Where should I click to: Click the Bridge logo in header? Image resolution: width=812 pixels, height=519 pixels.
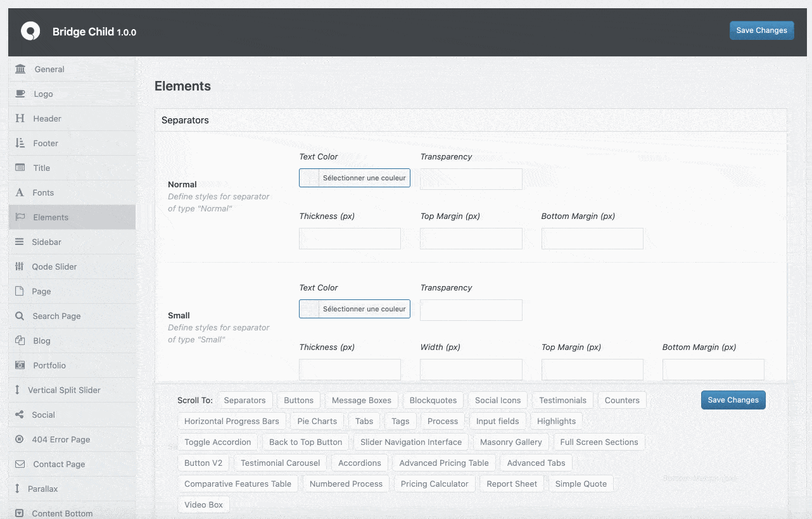click(30, 31)
